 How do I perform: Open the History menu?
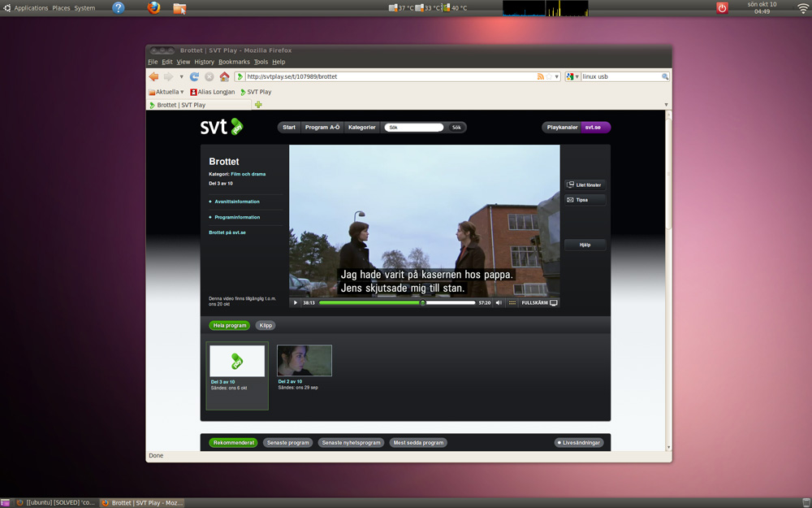pos(204,62)
